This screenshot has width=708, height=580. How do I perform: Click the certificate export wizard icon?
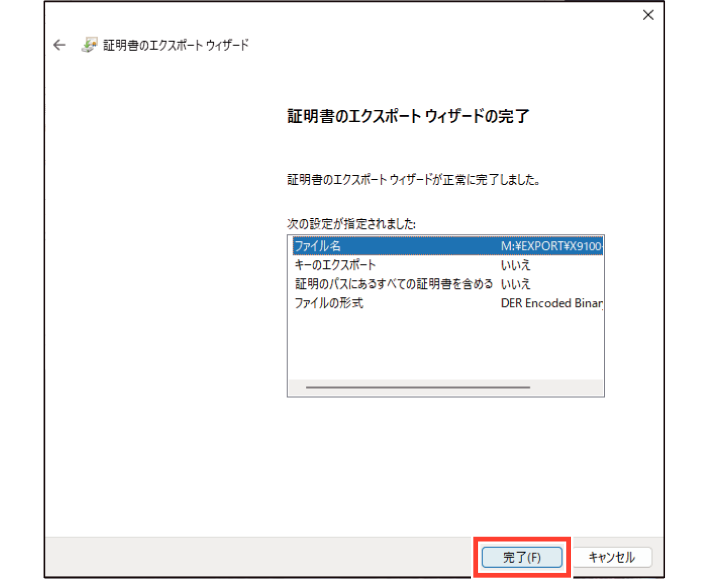[89, 45]
